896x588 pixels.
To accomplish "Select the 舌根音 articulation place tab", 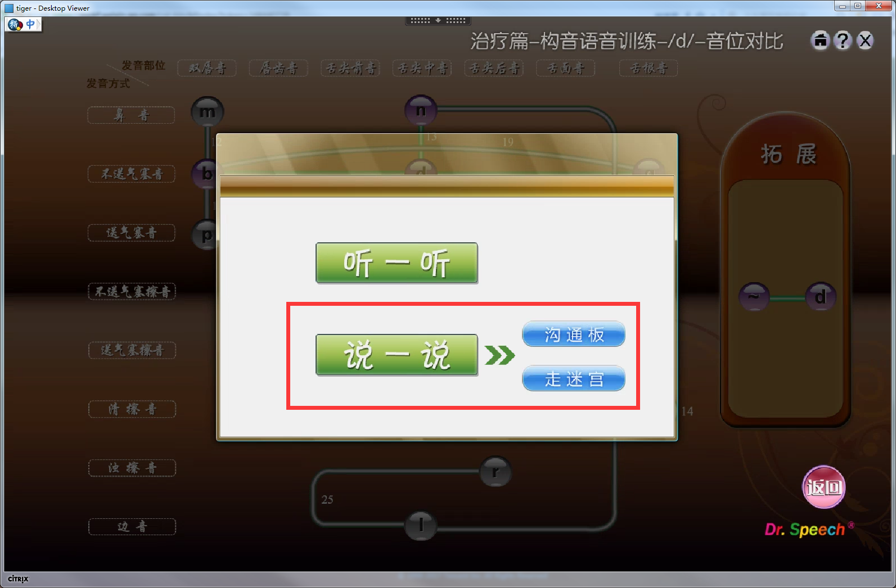I will 649,69.
